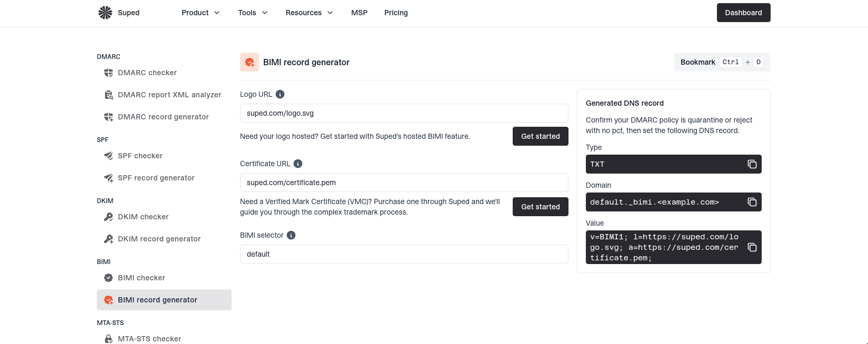Viewport: 868px width, 344px height.
Task: Get started with Verified Mark Certificate purchase
Action: 541,207
